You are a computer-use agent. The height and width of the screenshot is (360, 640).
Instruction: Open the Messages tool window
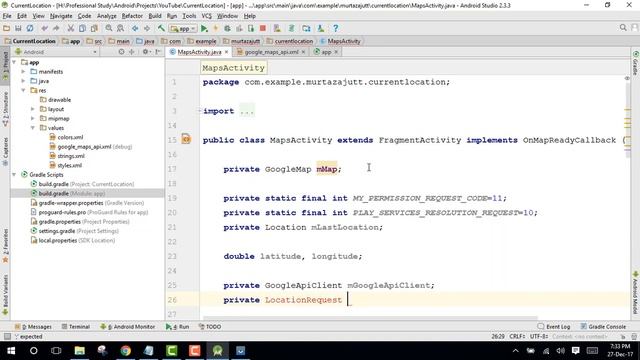33,327
